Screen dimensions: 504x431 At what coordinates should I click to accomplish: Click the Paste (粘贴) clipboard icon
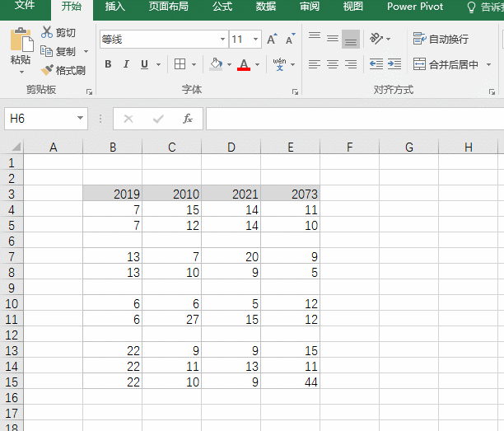coord(21,41)
